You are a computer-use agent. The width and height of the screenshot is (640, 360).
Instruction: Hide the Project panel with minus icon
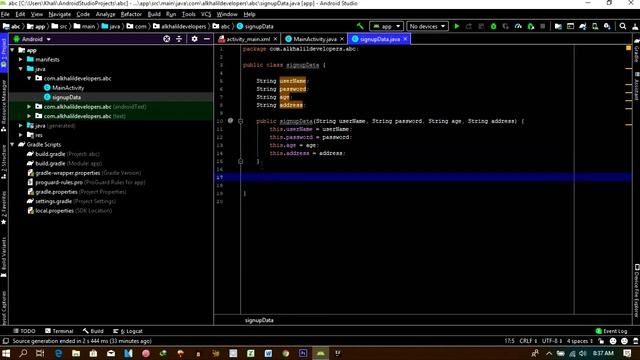click(207, 39)
